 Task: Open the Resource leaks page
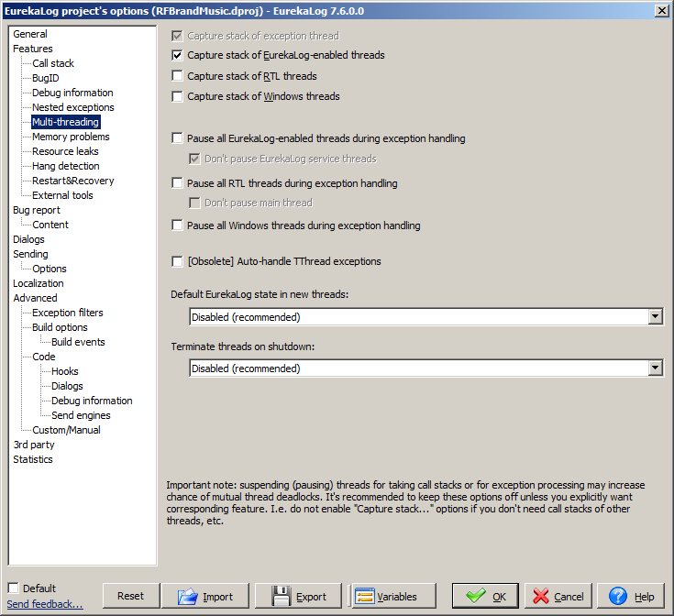65,151
